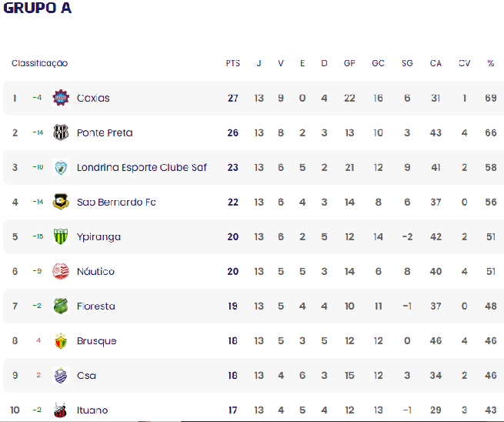
Task: Click the Náutico red striped crest
Action: click(61, 272)
